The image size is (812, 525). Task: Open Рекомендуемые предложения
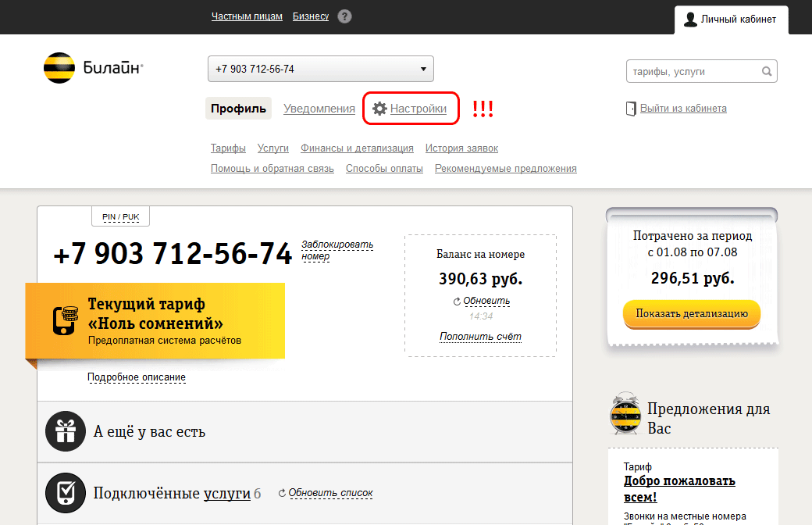(x=505, y=169)
